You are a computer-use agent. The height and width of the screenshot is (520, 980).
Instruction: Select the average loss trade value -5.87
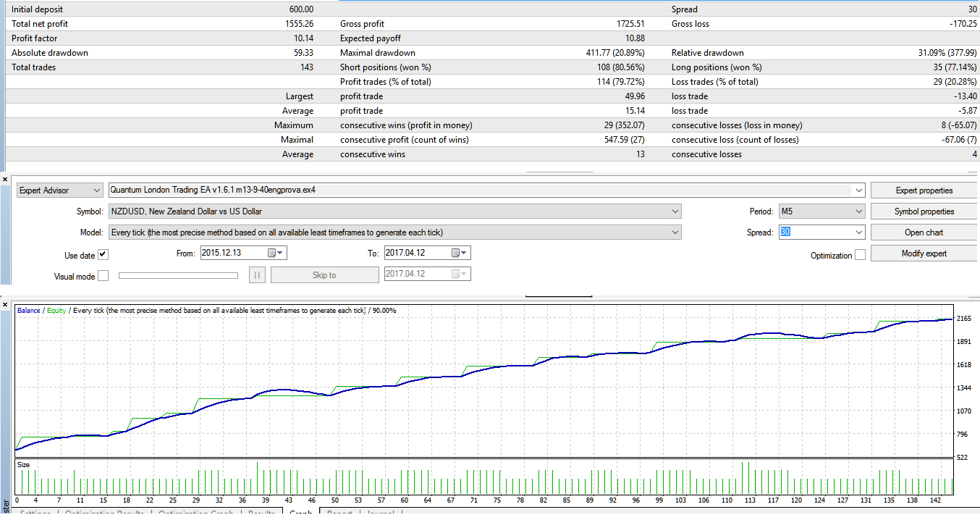point(967,111)
